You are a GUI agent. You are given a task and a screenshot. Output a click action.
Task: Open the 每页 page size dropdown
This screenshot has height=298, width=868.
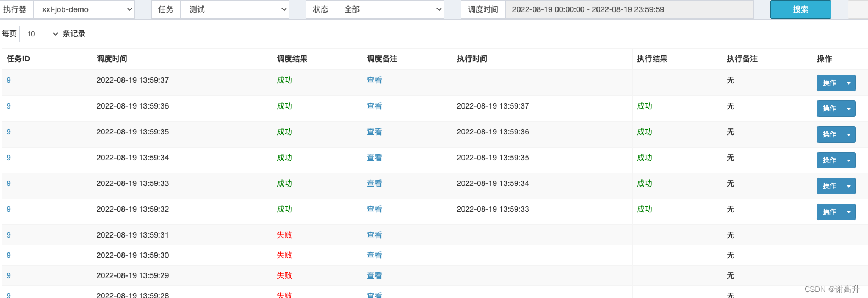coord(40,34)
